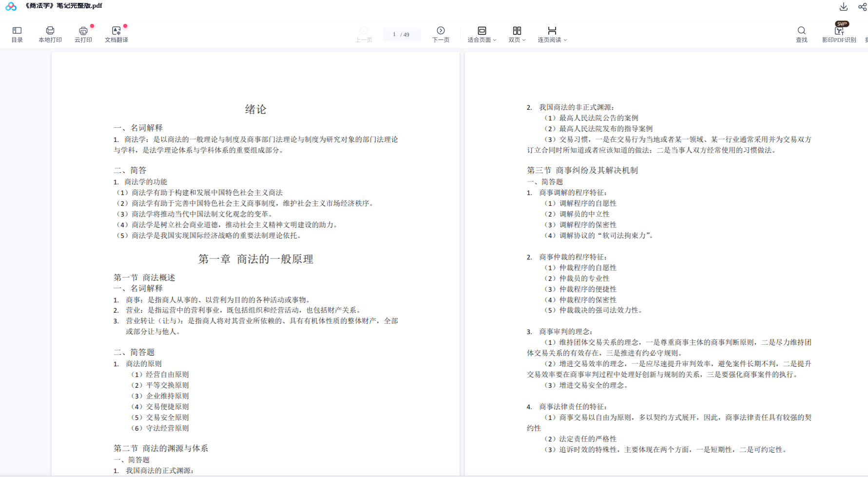Click the 第二节 商法的渊源与体系 section heading

161,448
